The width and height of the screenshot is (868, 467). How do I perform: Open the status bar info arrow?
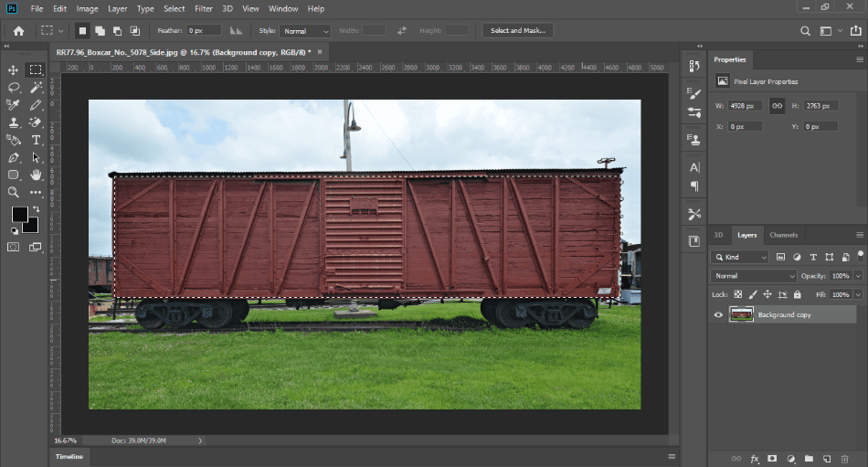click(200, 441)
